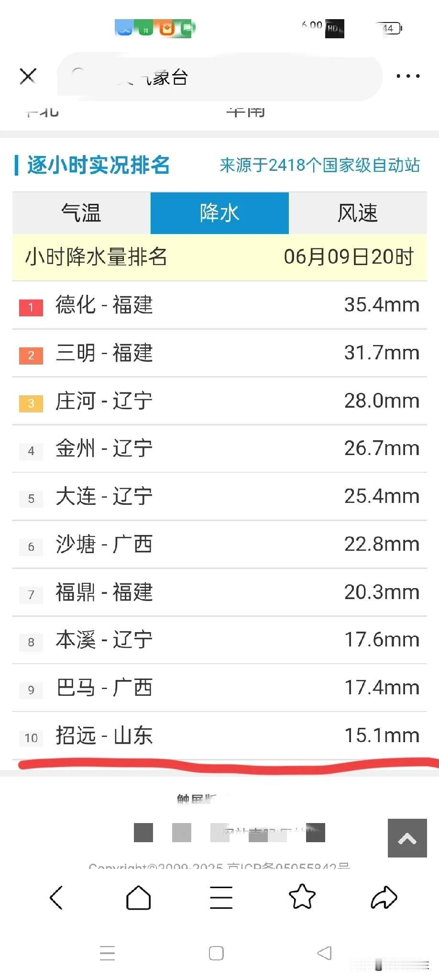Screen dimensions: 439x980
Task: Open the browser home page icon
Action: click(138, 897)
